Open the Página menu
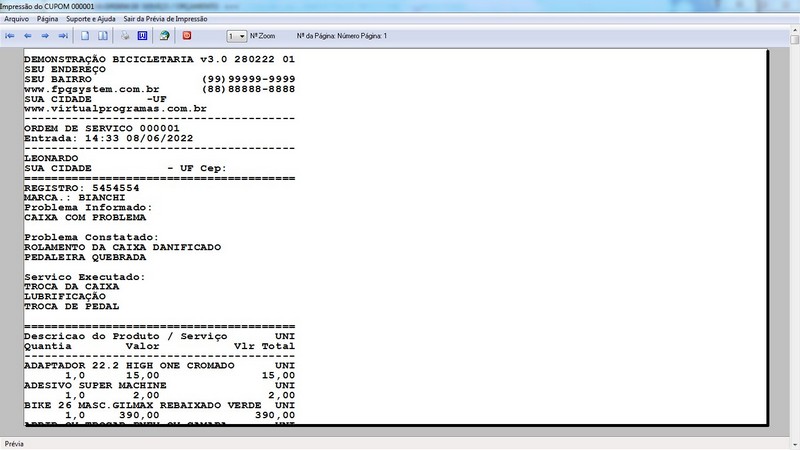Viewport: 800px width, 450px height. (x=47, y=19)
